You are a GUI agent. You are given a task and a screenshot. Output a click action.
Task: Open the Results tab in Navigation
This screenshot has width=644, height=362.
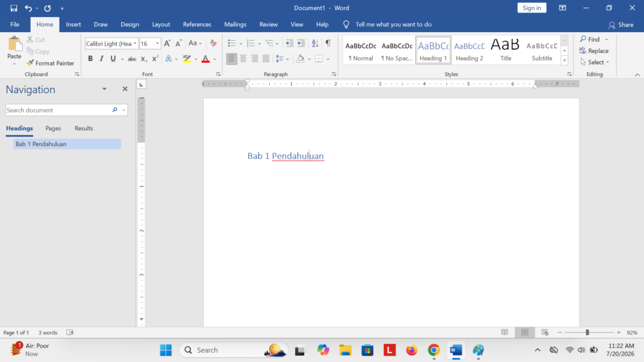tap(84, 128)
